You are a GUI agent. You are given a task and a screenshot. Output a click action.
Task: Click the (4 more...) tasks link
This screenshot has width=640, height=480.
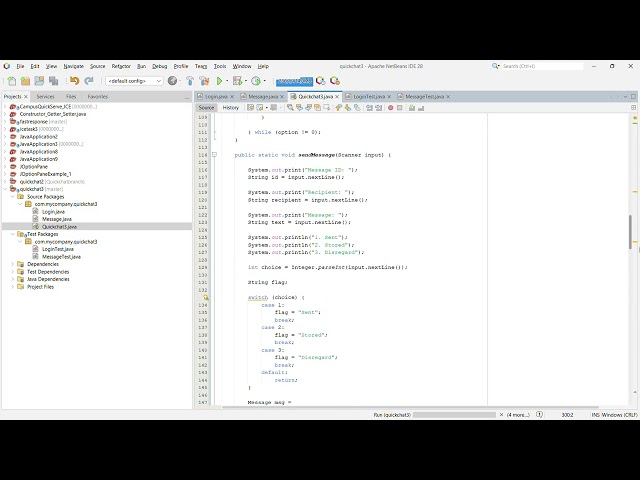pyautogui.click(x=518, y=415)
